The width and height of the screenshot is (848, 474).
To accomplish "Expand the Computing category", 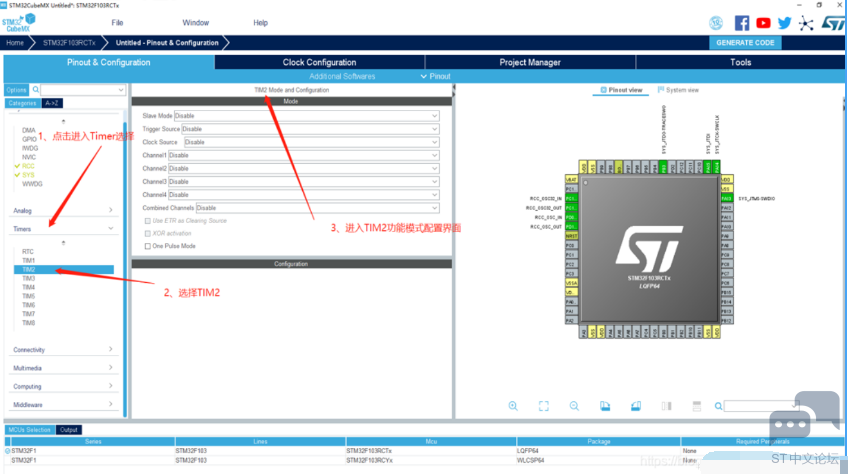I will tap(63, 386).
